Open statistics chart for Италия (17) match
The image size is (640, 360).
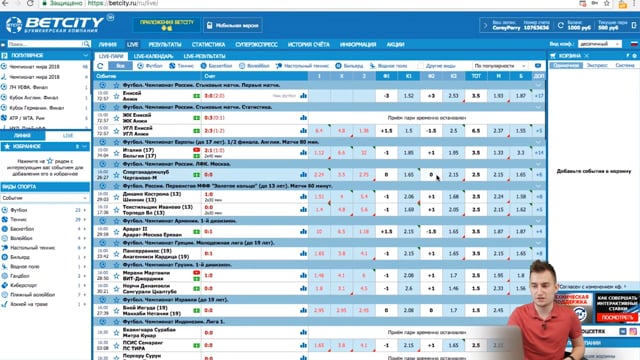303,153
